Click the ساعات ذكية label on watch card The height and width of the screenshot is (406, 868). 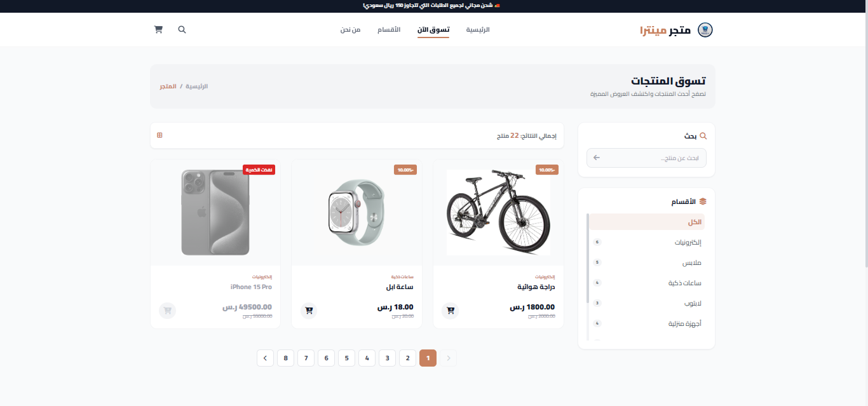tap(403, 276)
